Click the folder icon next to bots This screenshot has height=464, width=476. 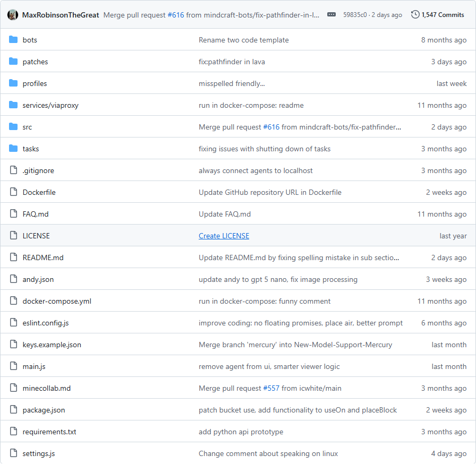point(13,40)
